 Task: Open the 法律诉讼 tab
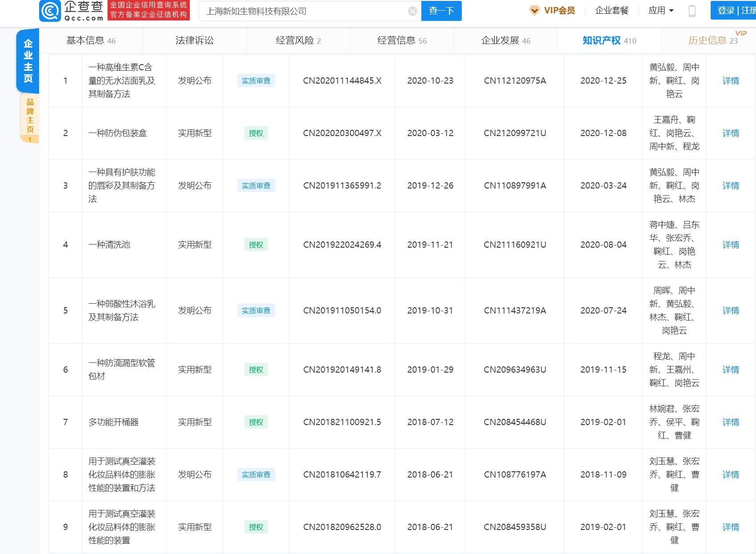195,40
